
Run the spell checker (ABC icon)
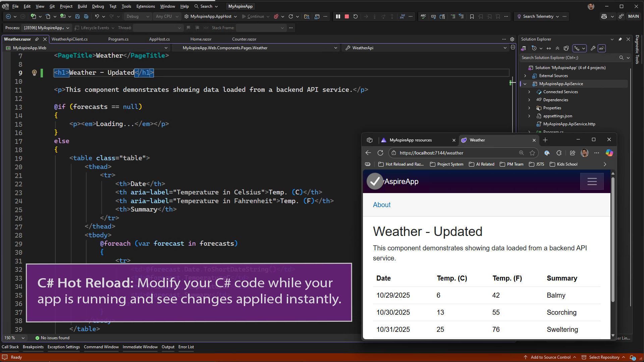point(423,16)
